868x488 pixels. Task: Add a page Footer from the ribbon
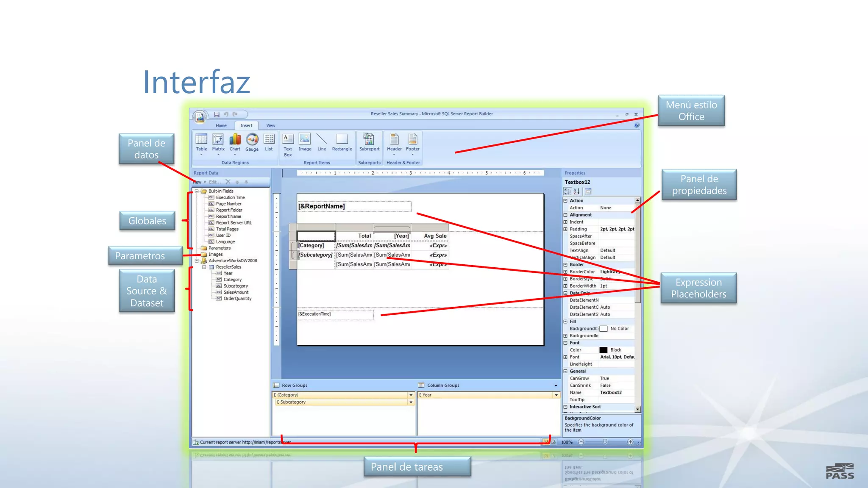tap(412, 144)
